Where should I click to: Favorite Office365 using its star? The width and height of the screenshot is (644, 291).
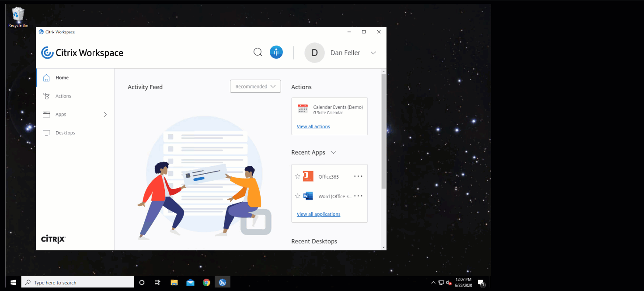coord(297,176)
